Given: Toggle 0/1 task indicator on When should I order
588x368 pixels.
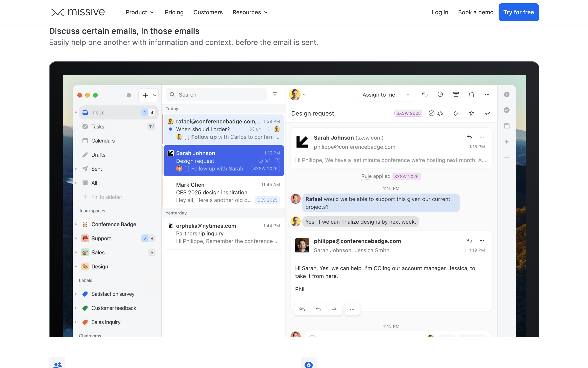Looking at the screenshot, I should point(256,129).
